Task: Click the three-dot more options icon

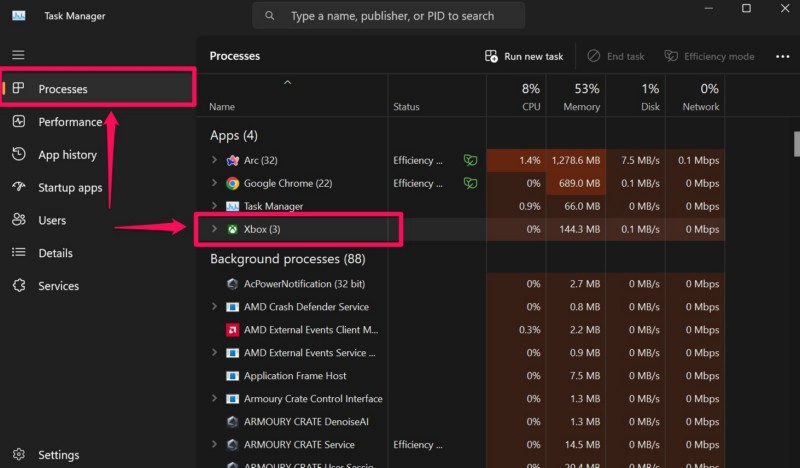Action: (x=782, y=57)
